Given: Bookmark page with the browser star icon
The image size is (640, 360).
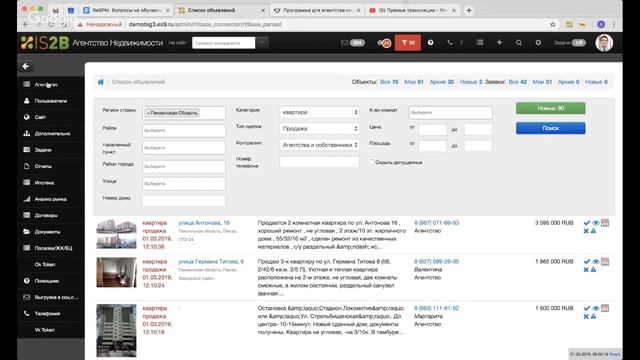Looking at the screenshot, I should pyautogui.click(x=553, y=24).
